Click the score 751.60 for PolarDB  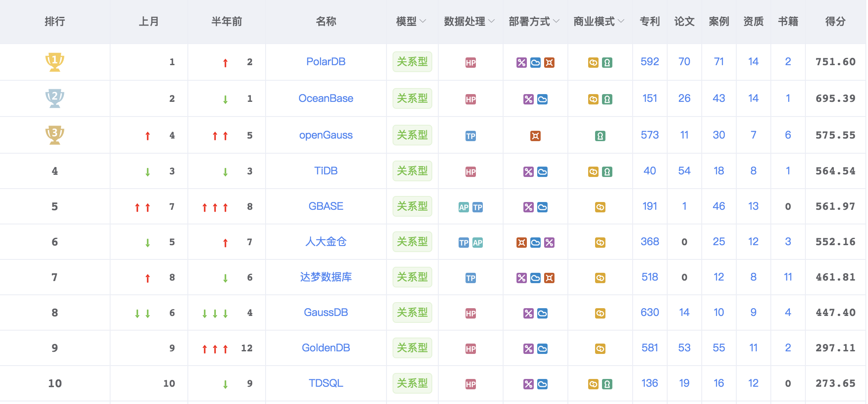[836, 62]
